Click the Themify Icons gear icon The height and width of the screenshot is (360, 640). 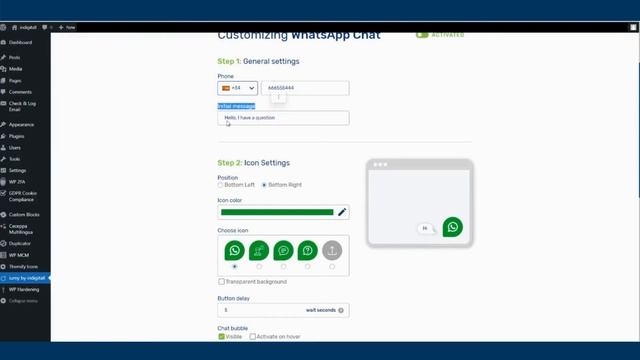point(3,267)
